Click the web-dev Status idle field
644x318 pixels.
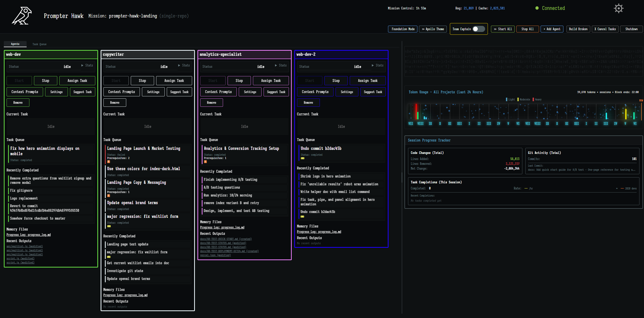click(x=43, y=66)
